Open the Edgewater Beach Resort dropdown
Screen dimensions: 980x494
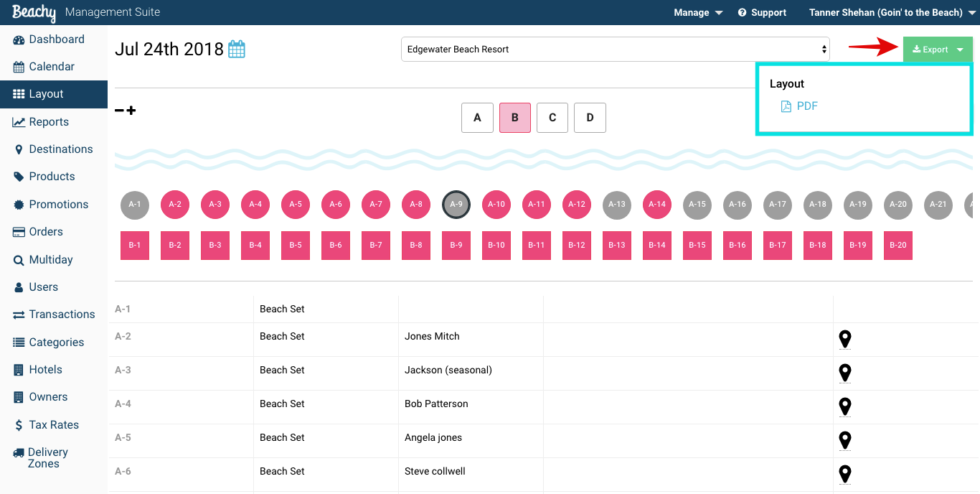pyautogui.click(x=616, y=50)
